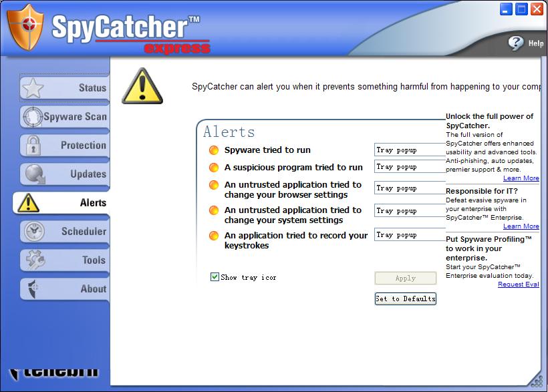Click the orange bullet beside record your keystrokes
Viewport: 548px width, 392px height.
coord(214,236)
